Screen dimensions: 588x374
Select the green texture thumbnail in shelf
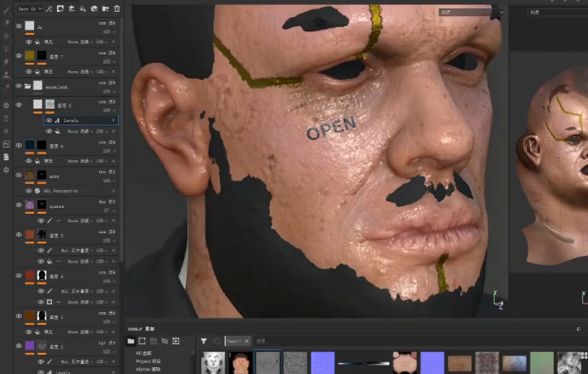542,363
